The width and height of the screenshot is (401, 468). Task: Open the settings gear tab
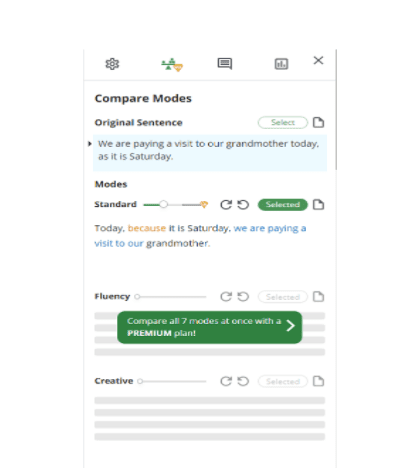point(112,64)
